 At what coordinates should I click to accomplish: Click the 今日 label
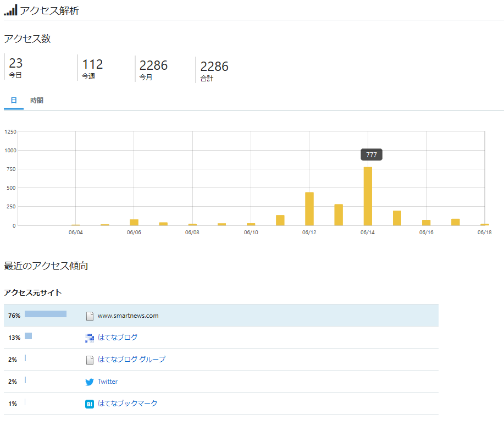click(15, 75)
